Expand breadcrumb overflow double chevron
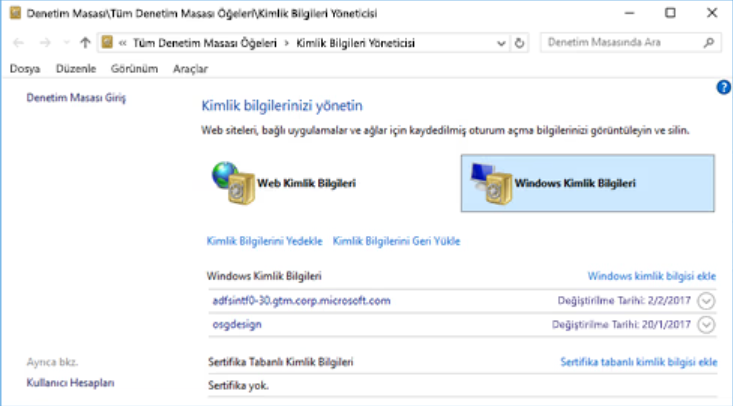The width and height of the screenshot is (733, 406). tap(122, 43)
